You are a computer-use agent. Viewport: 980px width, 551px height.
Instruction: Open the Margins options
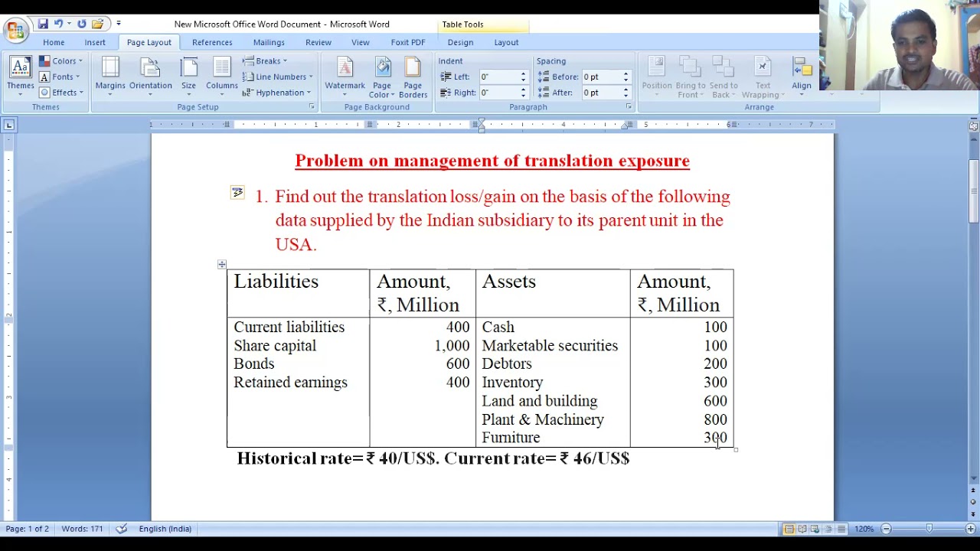pos(110,77)
